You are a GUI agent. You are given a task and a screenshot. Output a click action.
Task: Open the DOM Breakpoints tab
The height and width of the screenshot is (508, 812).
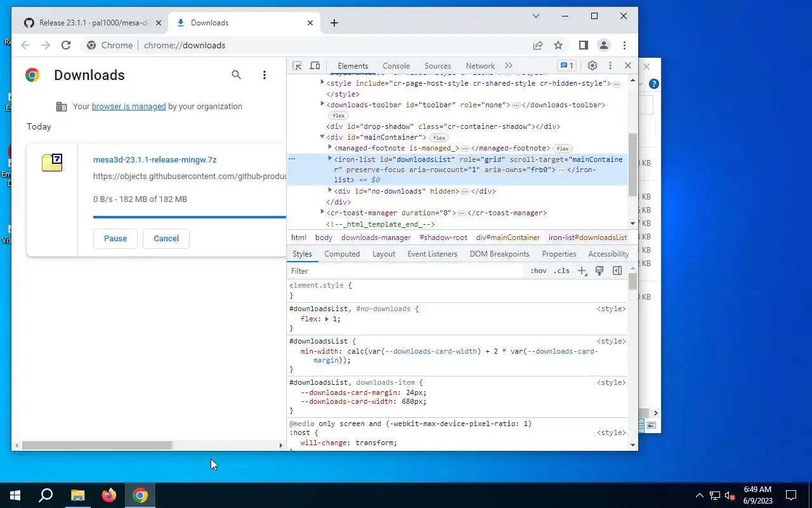pyautogui.click(x=499, y=254)
